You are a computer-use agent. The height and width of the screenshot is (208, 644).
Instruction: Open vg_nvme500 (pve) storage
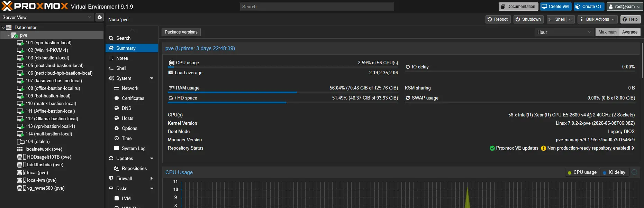tap(46, 188)
